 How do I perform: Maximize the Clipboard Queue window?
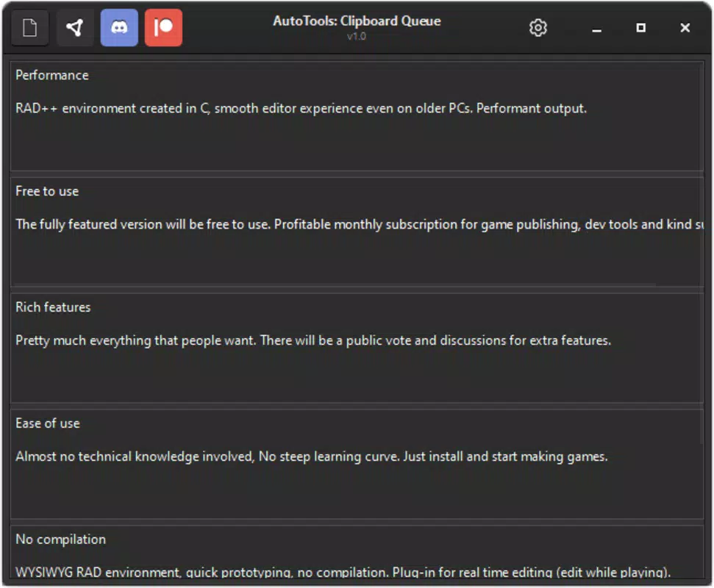click(640, 28)
